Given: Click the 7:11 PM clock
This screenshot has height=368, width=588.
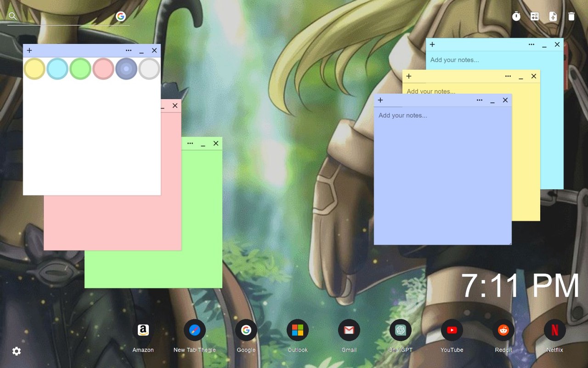Looking at the screenshot, I should point(520,286).
